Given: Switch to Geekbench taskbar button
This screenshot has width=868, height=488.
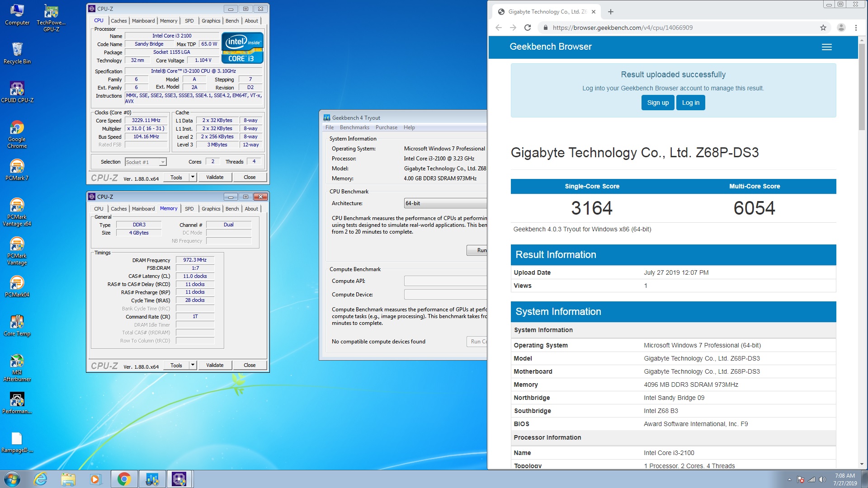Looking at the screenshot, I should click(x=152, y=479).
